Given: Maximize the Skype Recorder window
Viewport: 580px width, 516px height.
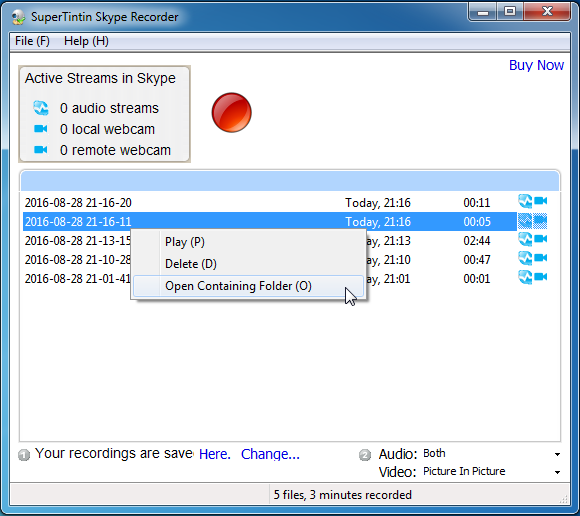Looking at the screenshot, I should [510, 11].
